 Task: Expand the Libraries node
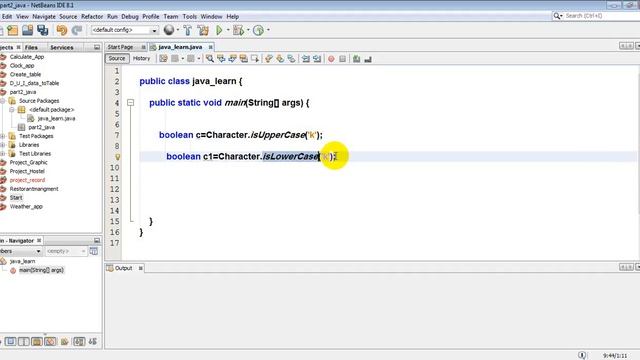[3, 145]
